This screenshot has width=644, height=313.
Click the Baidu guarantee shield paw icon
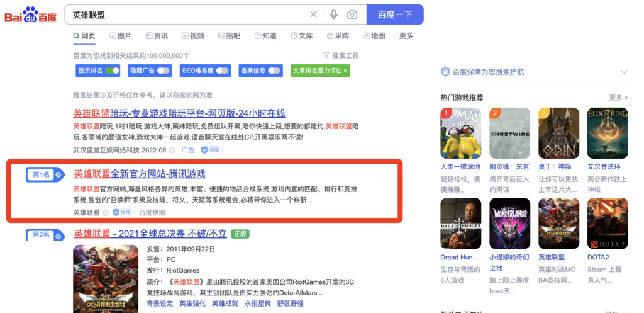coord(446,72)
